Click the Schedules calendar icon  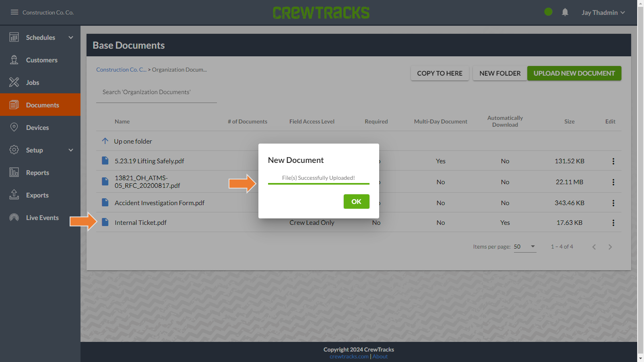click(x=14, y=37)
